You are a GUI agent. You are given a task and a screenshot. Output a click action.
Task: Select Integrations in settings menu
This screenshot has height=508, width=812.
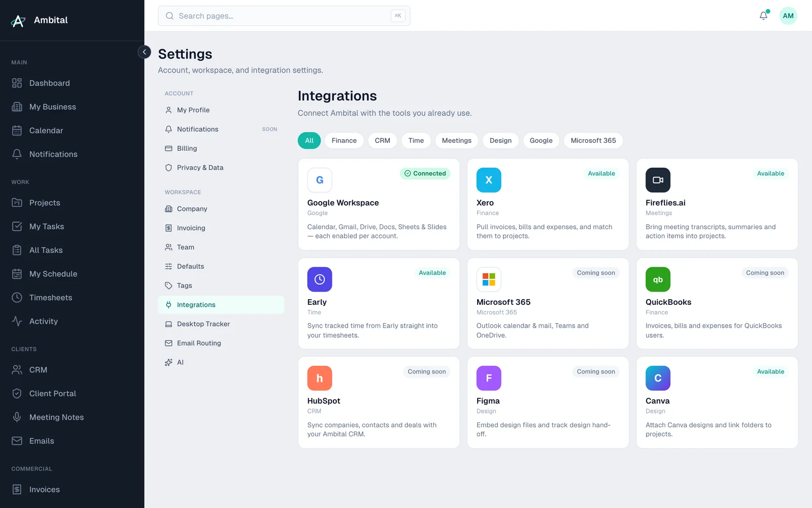tap(221, 305)
